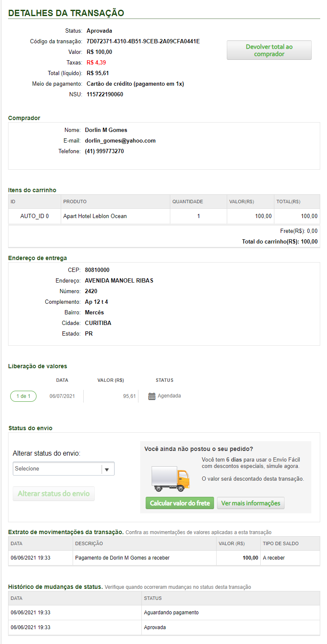The height and width of the screenshot is (644, 327).
Task: Click the buyer phone number
Action: pyautogui.click(x=104, y=151)
